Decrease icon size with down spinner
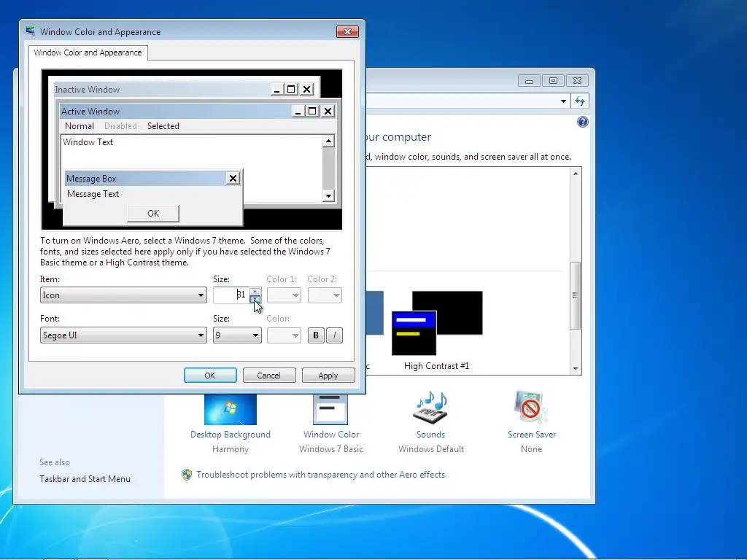747x560 pixels. [255, 299]
